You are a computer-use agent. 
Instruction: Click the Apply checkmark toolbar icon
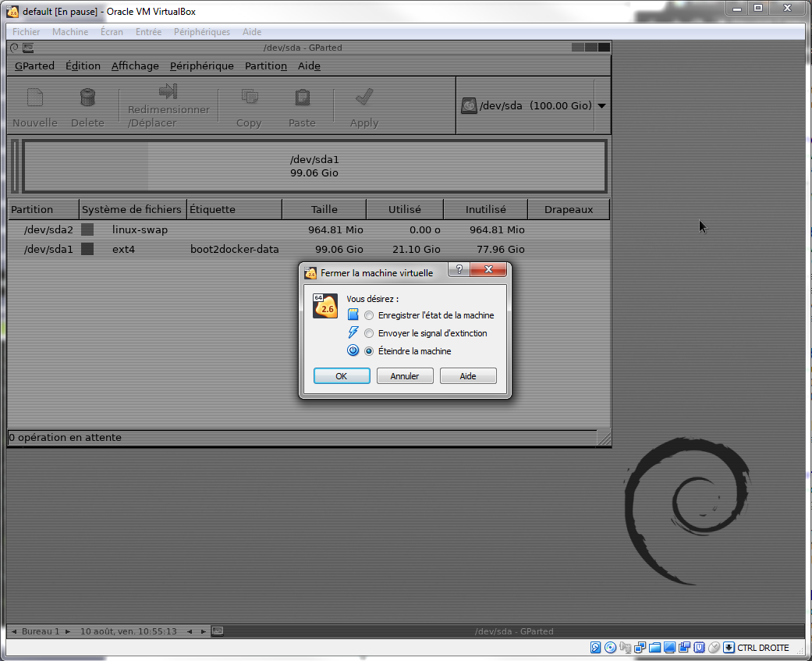click(364, 96)
